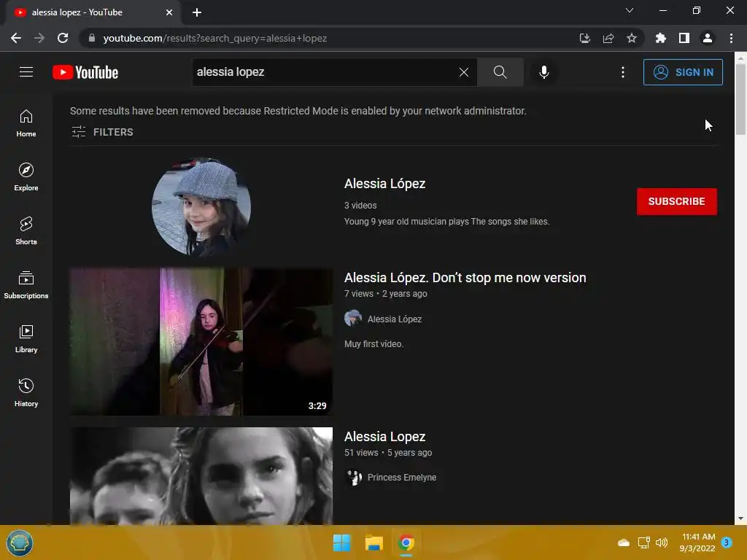This screenshot has width=747, height=560.
Task: Open YouTube settings three-dot menu
Action: click(x=623, y=72)
